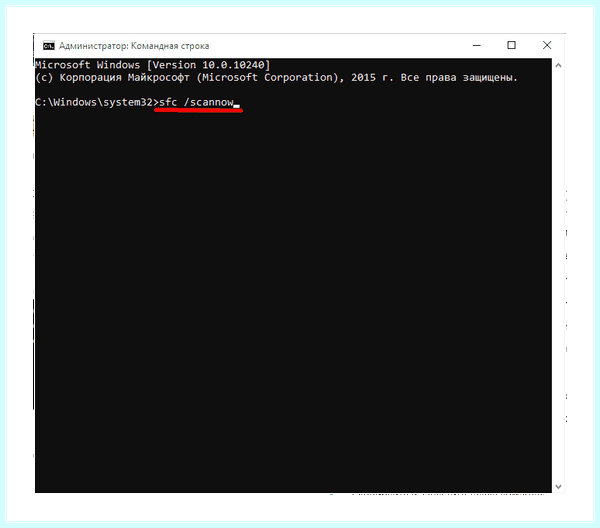The height and width of the screenshot is (528, 600).
Task: Click the 'C:\Windows\system32>' prompt
Action: point(96,103)
